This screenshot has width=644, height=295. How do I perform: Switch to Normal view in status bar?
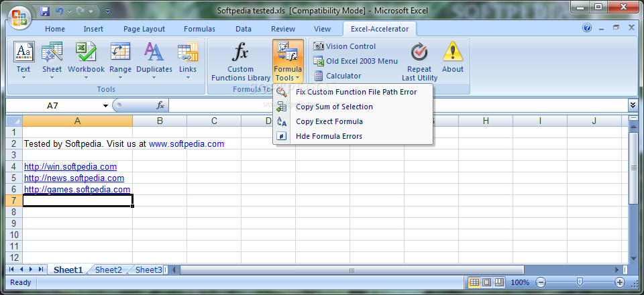click(474, 282)
